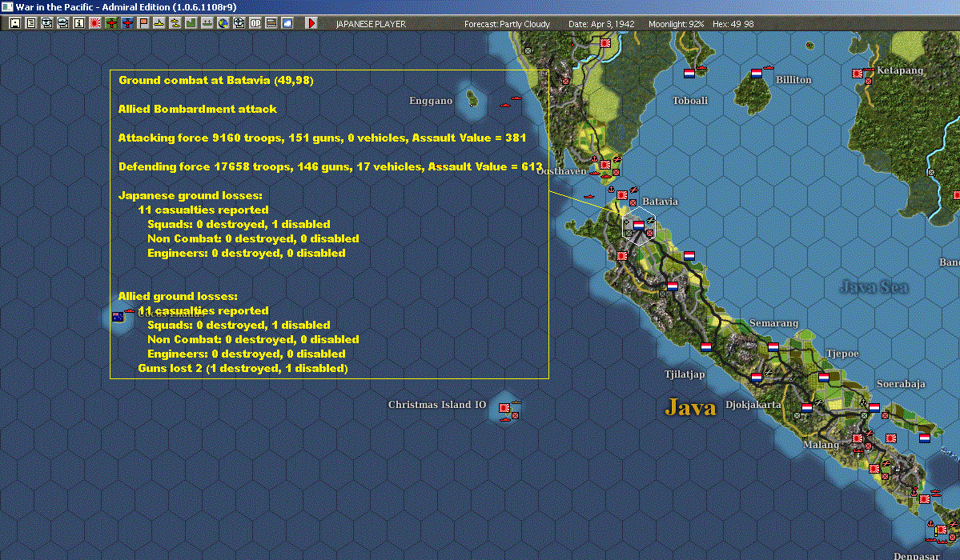Image resolution: width=960 pixels, height=560 pixels.
Task: Click the Christmas Island IO label
Action: coord(437,405)
